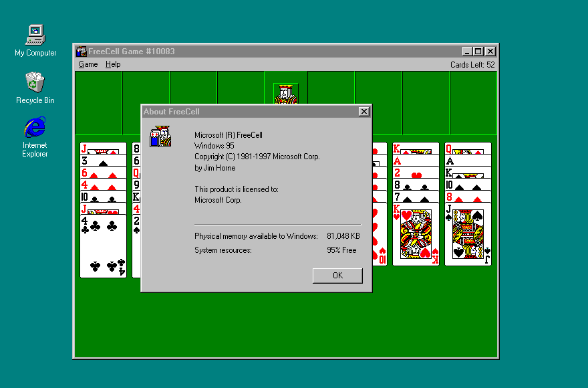Screen dimensions: 588x388
Task: Click the FreeCell king icon in the title bar
Action: (x=81, y=51)
